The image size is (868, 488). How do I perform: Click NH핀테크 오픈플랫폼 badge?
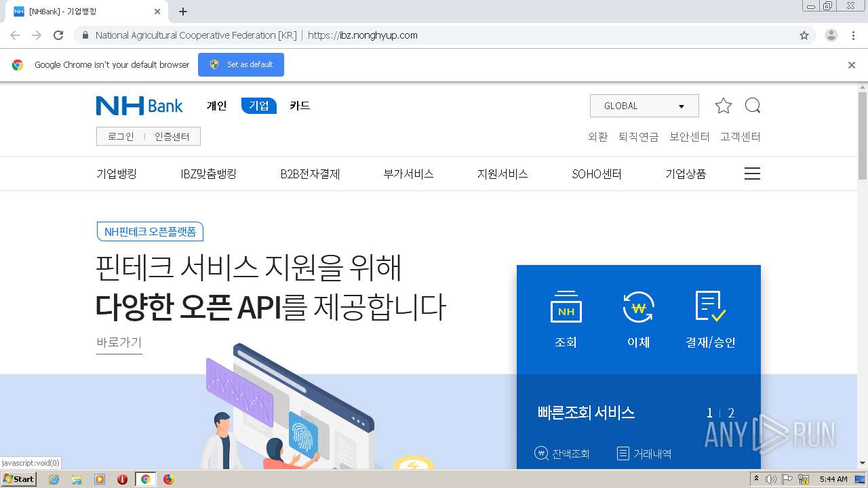150,231
